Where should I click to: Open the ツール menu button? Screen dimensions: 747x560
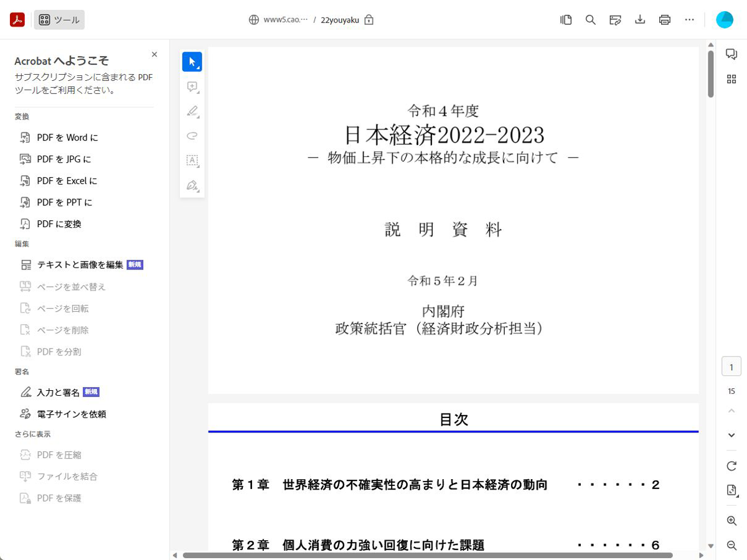[x=59, y=20]
